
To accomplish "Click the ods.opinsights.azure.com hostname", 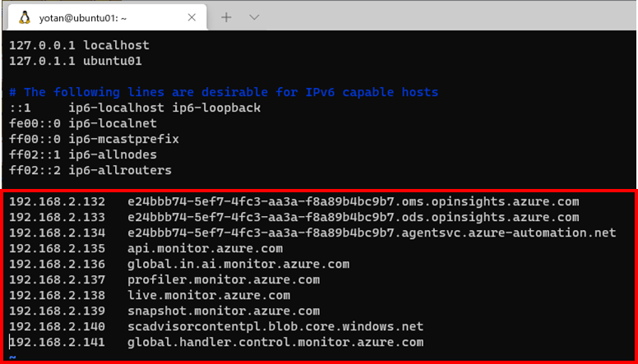I will [x=353, y=218].
